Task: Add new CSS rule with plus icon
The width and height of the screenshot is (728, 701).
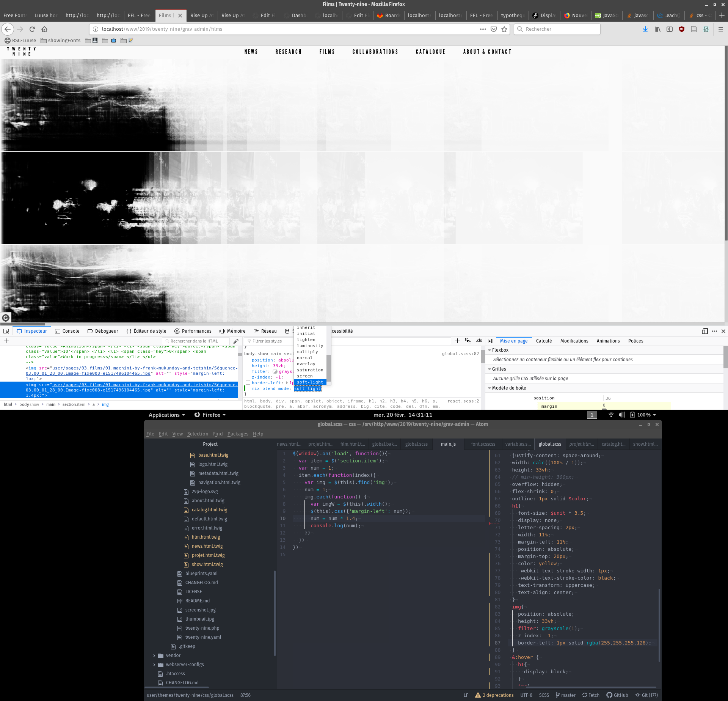Action: click(x=457, y=341)
